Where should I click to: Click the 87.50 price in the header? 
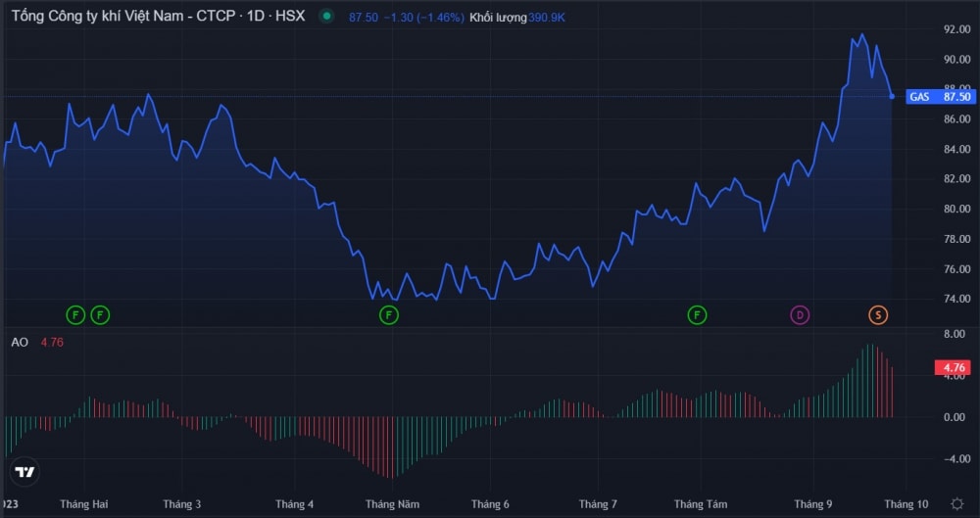pyautogui.click(x=364, y=18)
